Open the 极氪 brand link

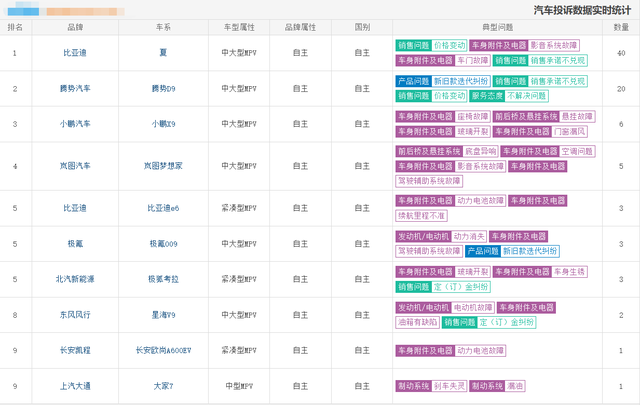tap(75, 244)
